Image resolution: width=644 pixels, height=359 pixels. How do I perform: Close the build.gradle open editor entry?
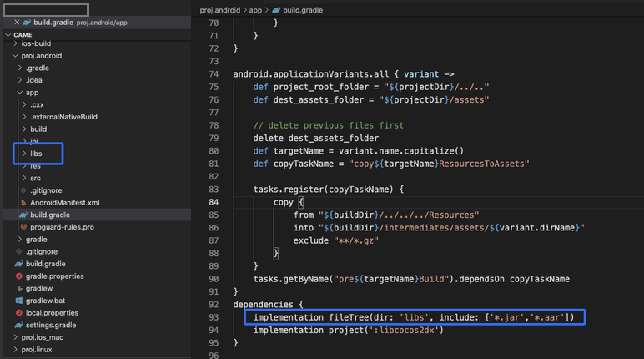coord(17,22)
